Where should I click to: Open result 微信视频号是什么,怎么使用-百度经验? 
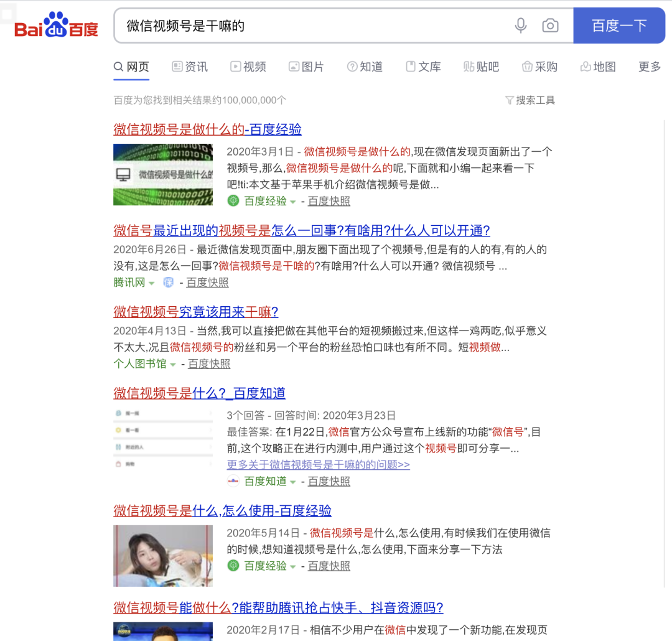[222, 510]
